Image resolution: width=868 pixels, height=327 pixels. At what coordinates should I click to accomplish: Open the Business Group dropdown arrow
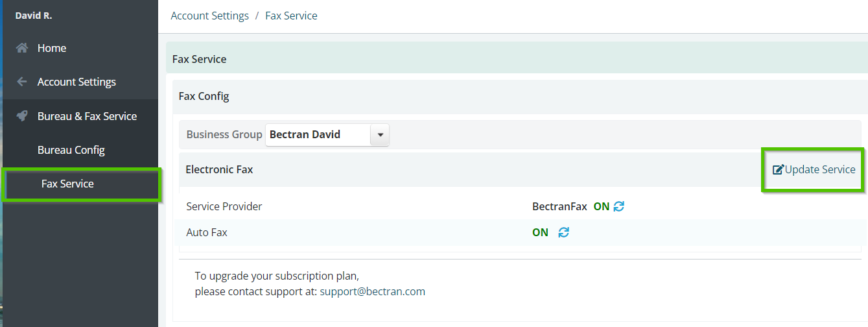pos(380,135)
